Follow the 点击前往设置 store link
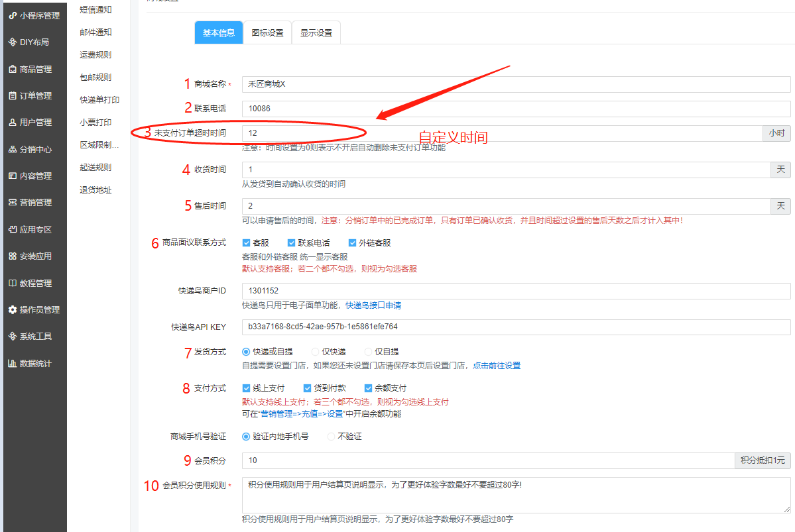The height and width of the screenshot is (532, 795). tap(497, 366)
